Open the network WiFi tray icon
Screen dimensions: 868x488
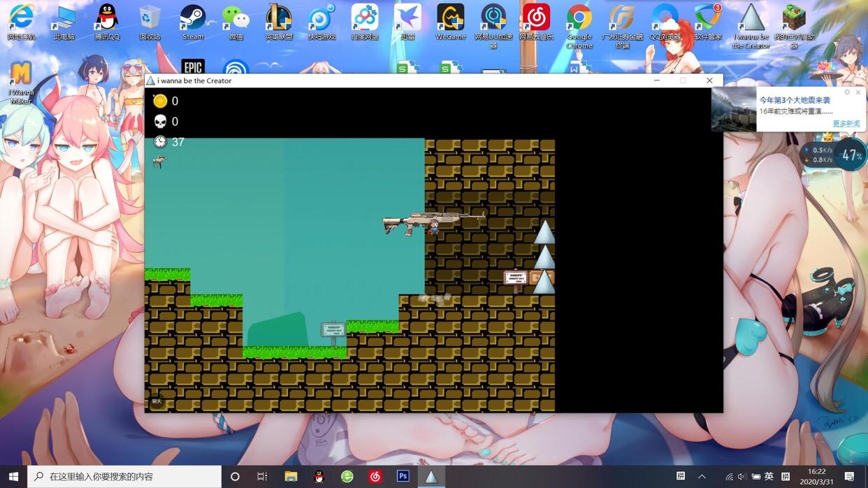click(729, 477)
